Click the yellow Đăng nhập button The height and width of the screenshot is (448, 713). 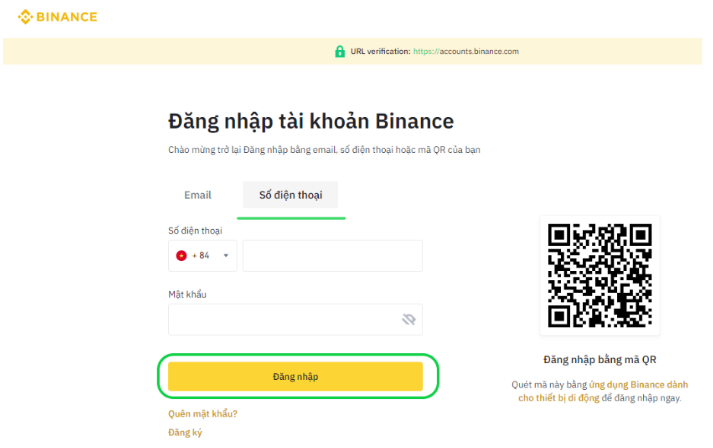pyautogui.click(x=296, y=377)
